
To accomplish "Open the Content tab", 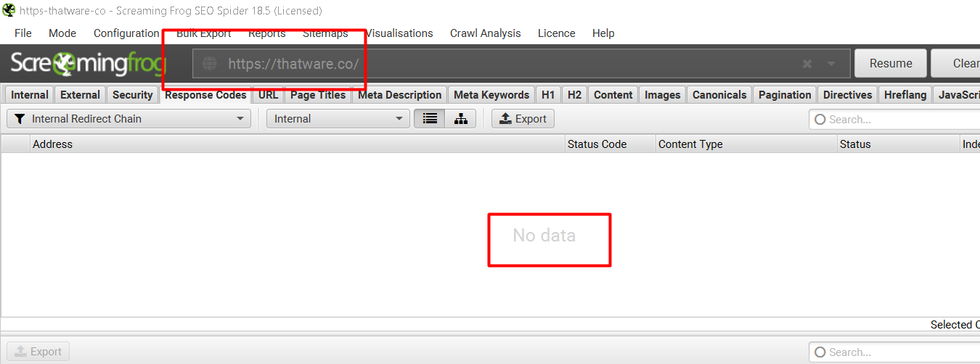I will pos(613,95).
